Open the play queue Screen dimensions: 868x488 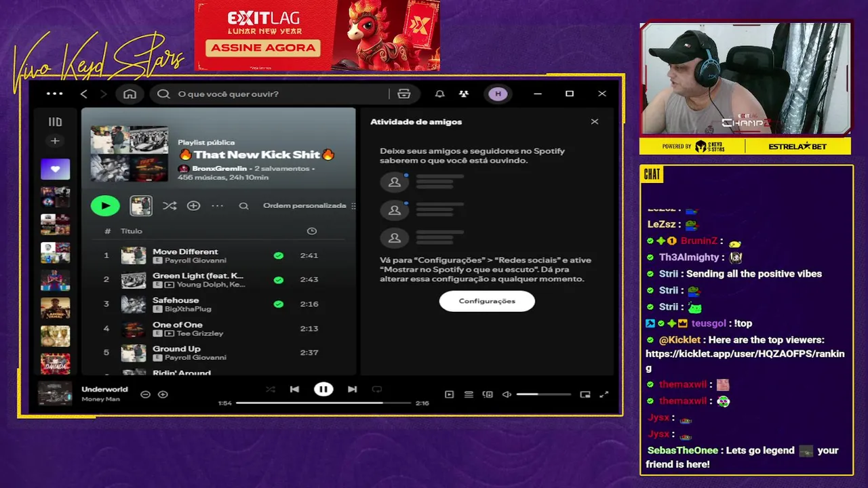[x=469, y=394]
